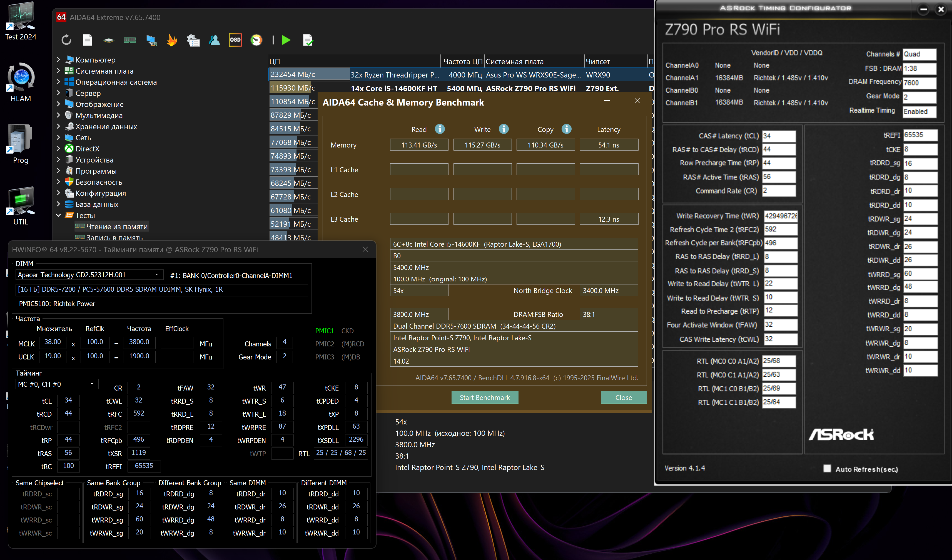Collapse the Тесты tree node
Screen dimensions: 952x560
click(x=58, y=215)
